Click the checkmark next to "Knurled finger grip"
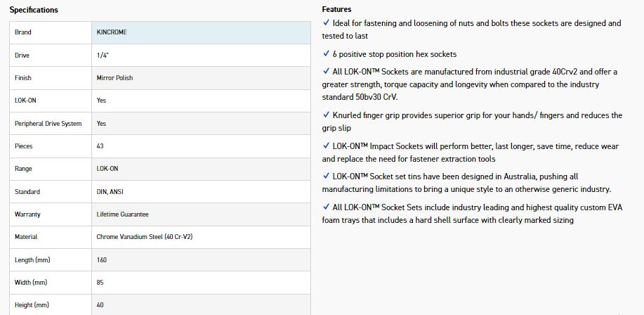 point(326,115)
